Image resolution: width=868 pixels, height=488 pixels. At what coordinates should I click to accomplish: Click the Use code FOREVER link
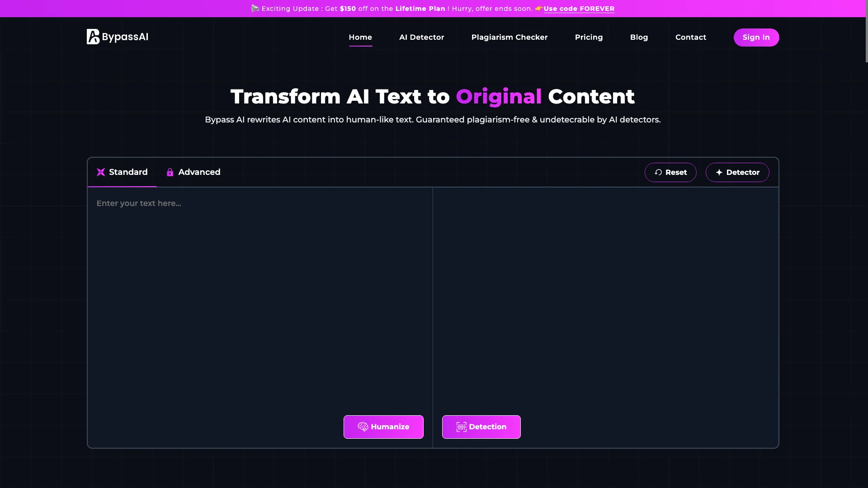[x=579, y=8]
